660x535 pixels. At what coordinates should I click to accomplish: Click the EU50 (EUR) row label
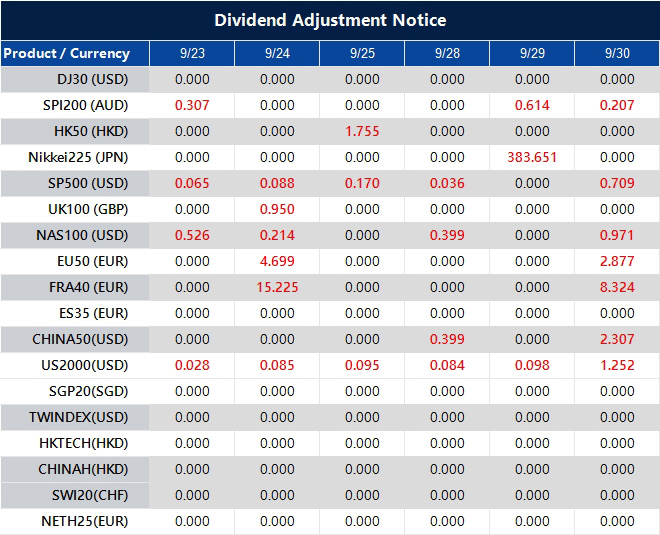coord(92,261)
